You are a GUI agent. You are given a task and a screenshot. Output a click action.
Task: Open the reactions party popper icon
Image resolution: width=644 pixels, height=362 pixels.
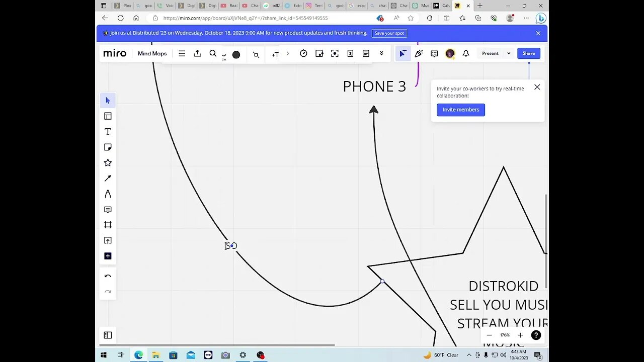pos(419,53)
